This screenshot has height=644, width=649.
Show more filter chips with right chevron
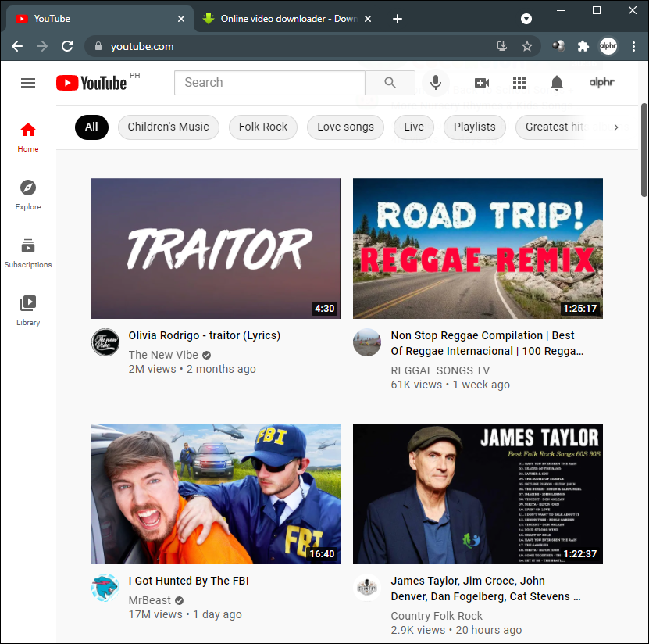tap(616, 127)
